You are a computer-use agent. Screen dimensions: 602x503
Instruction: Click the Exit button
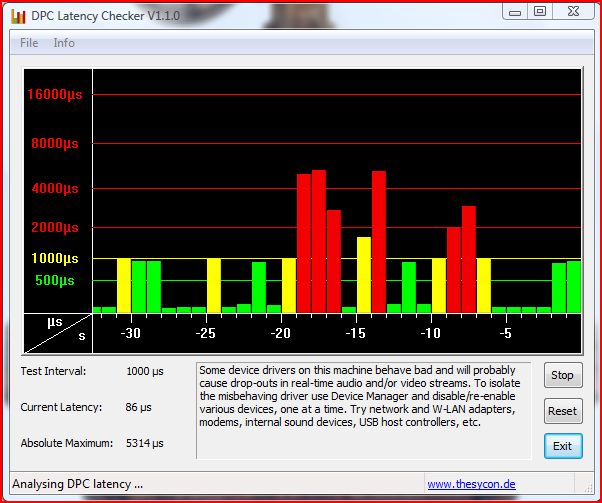coord(562,446)
